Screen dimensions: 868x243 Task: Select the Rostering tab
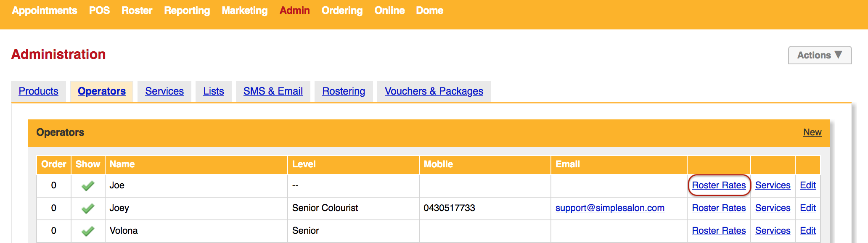[344, 91]
